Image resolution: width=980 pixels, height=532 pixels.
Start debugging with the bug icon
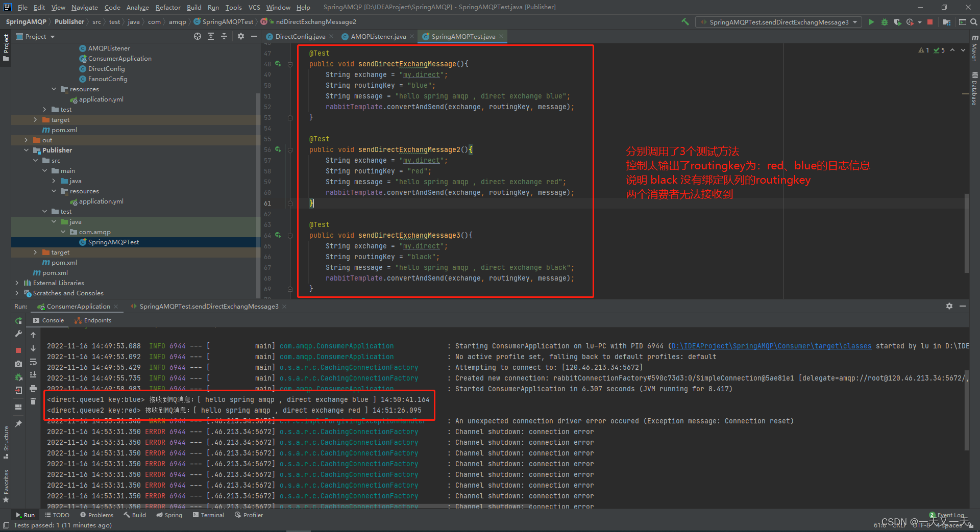(885, 22)
